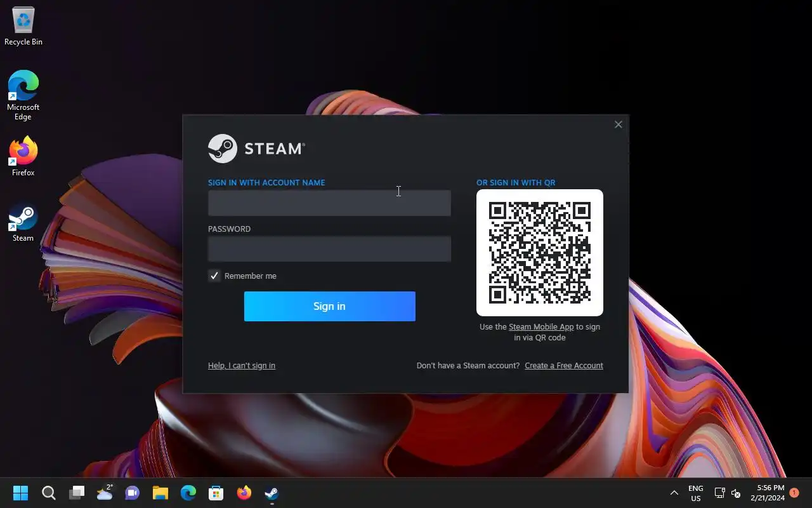
Task: Click the Steam logo in sign-in window
Action: (256, 149)
